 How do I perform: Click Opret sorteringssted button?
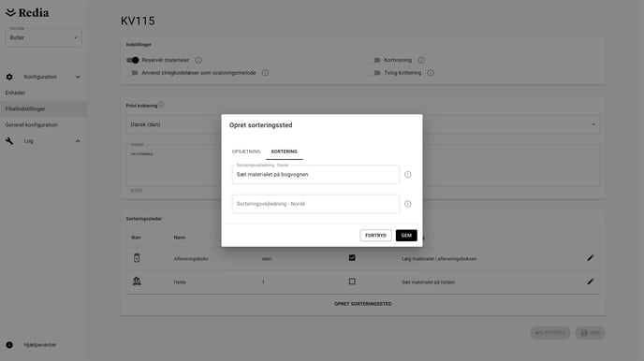click(362, 304)
